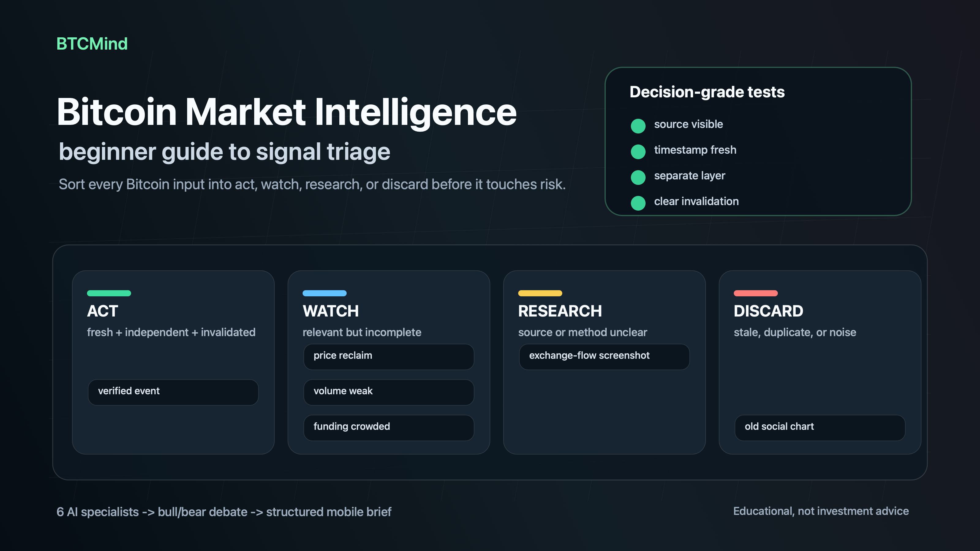The height and width of the screenshot is (551, 980).
Task: Click the Bitcoin Market Intelligence headline
Action: click(286, 112)
